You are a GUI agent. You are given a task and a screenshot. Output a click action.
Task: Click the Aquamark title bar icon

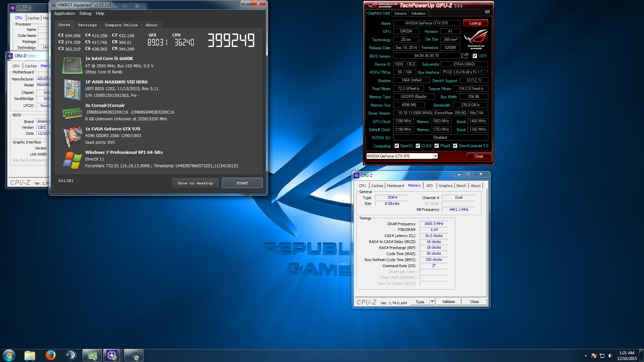[x=54, y=5]
